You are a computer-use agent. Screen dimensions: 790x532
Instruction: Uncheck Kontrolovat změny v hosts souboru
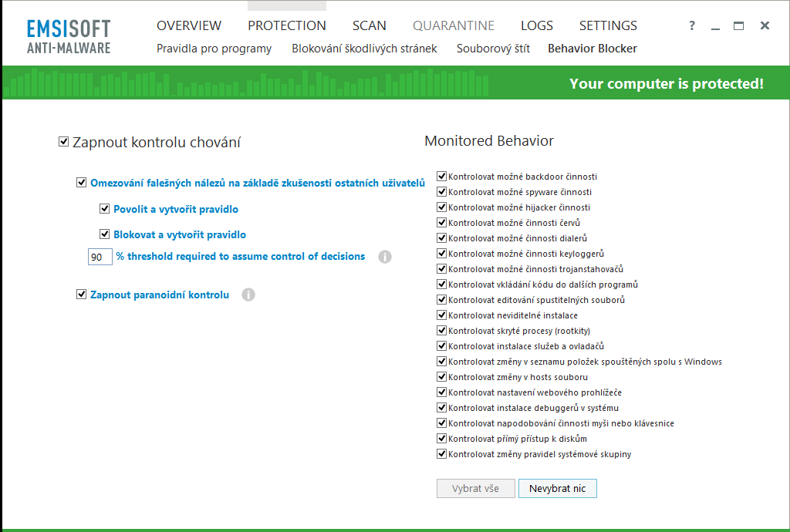[441, 377]
